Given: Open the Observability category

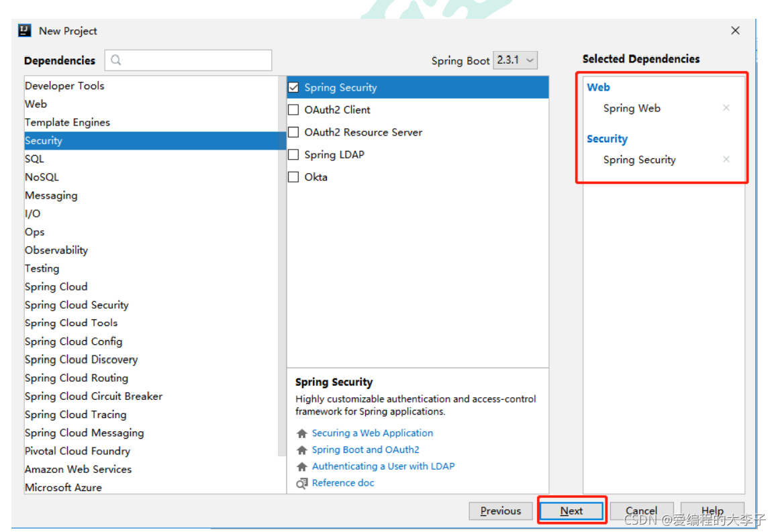Looking at the screenshot, I should (152, 250).
